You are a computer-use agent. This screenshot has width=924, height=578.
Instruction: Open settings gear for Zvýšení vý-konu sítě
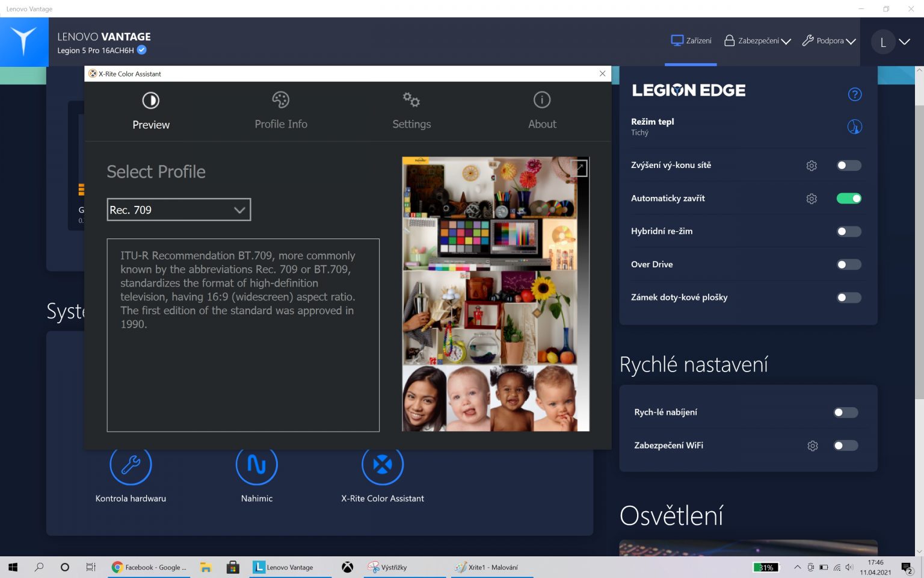812,166
